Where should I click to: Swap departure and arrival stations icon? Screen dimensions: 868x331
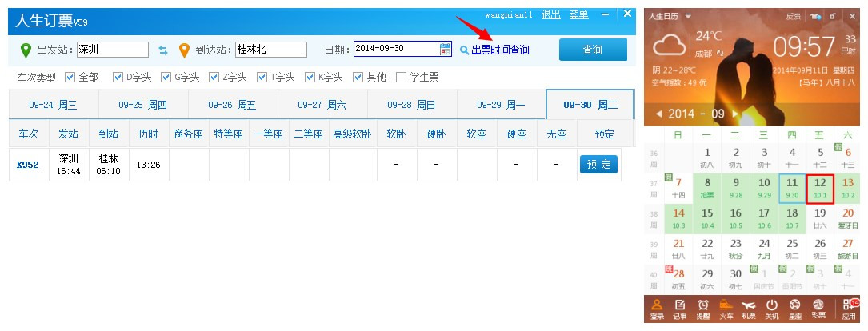pyautogui.click(x=163, y=50)
